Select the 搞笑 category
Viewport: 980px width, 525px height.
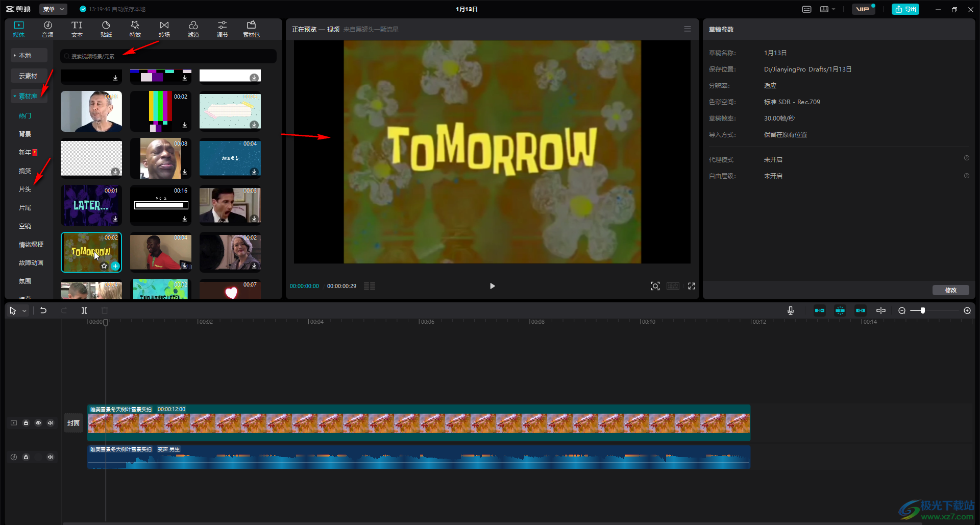tap(25, 171)
